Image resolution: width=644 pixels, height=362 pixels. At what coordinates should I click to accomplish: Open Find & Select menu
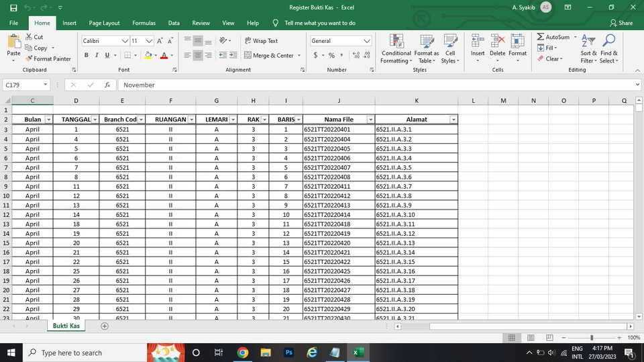click(608, 49)
